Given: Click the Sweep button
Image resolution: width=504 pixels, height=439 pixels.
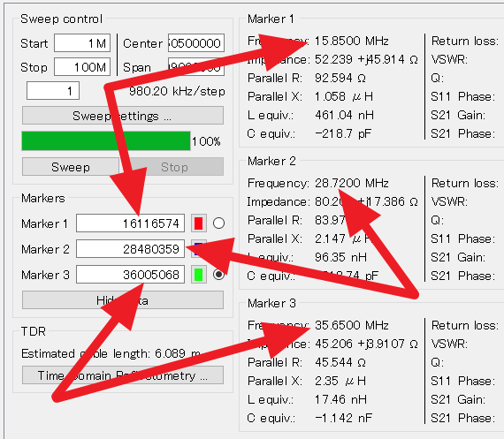Looking at the screenshot, I should click(x=71, y=167).
